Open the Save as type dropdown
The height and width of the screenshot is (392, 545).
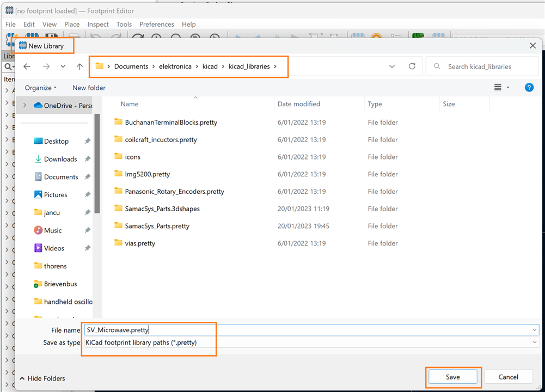[535, 342]
